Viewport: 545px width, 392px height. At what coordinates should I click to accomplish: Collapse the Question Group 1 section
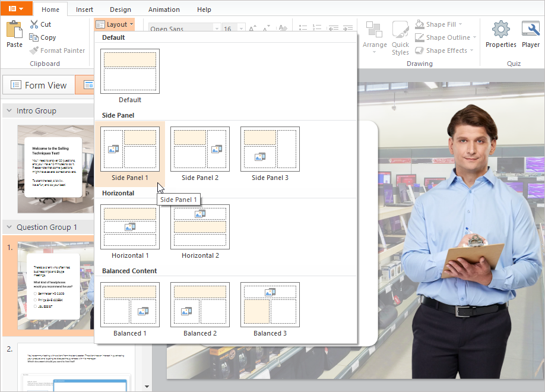(8, 227)
